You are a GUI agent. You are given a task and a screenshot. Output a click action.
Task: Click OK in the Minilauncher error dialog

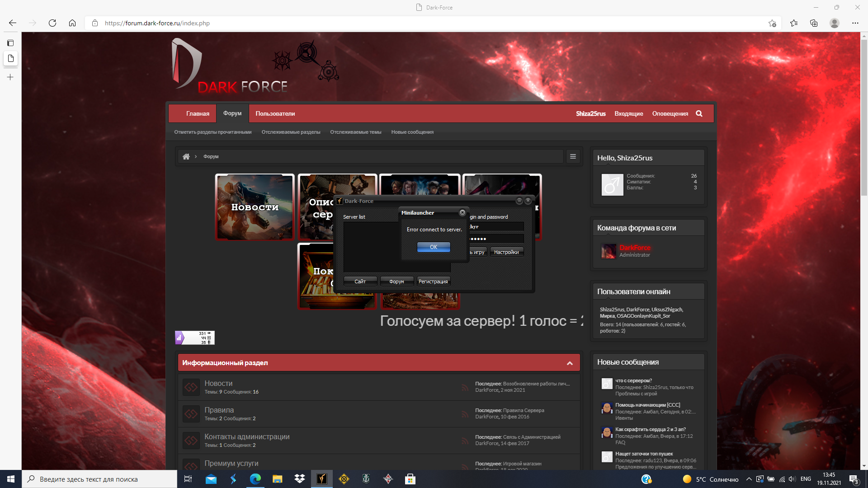[x=434, y=247]
